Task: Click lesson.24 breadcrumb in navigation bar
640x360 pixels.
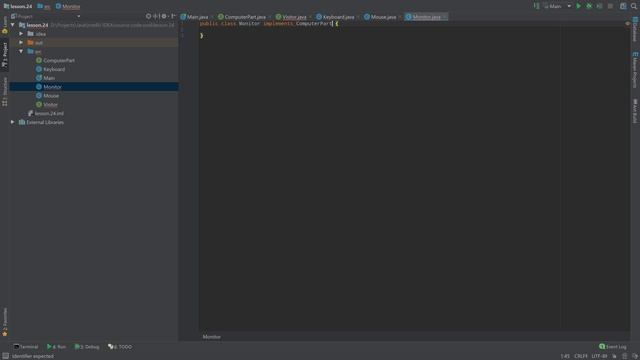Action: tap(18, 6)
